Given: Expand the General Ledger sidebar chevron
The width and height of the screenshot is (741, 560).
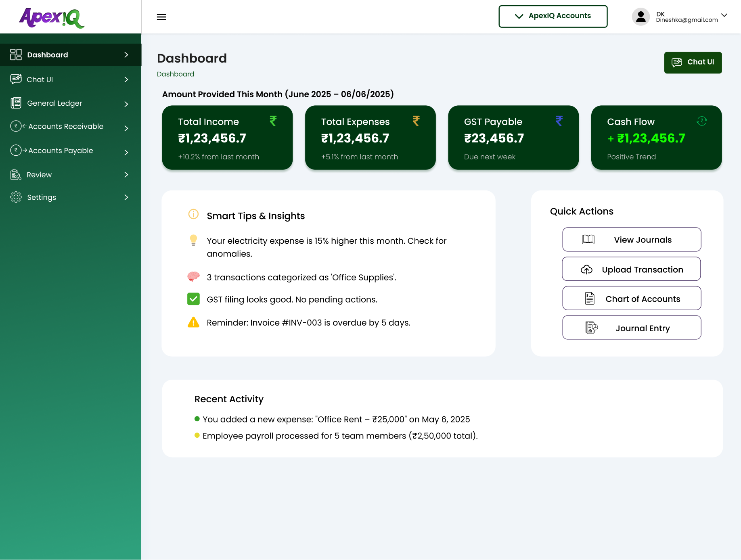Looking at the screenshot, I should (126, 104).
